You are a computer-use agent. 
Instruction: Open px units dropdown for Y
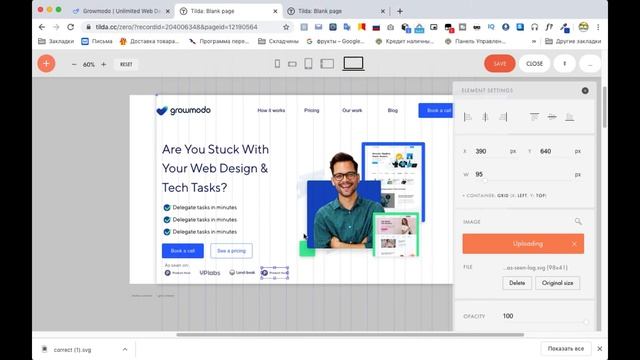(x=578, y=151)
